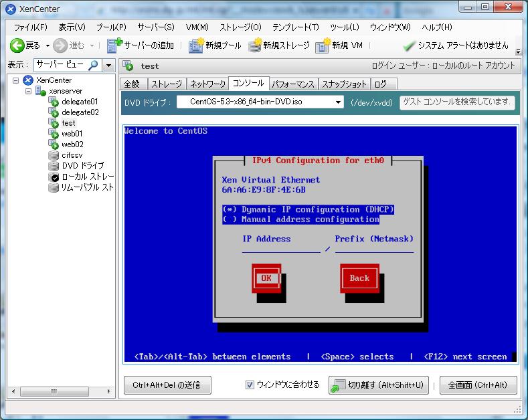Collapse the xenserver tree node
528x420 pixels.
point(28,91)
